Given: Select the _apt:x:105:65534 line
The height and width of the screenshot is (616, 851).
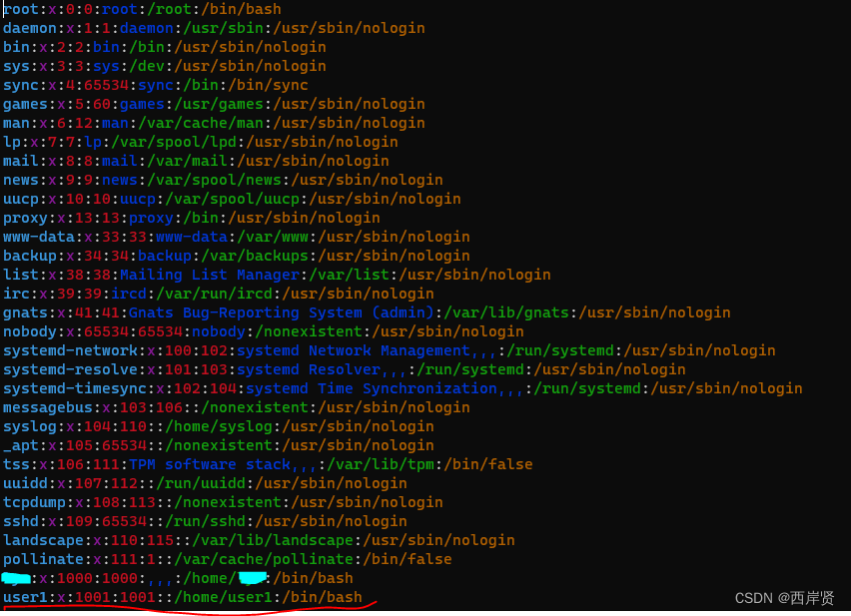Looking at the screenshot, I should [x=219, y=445].
